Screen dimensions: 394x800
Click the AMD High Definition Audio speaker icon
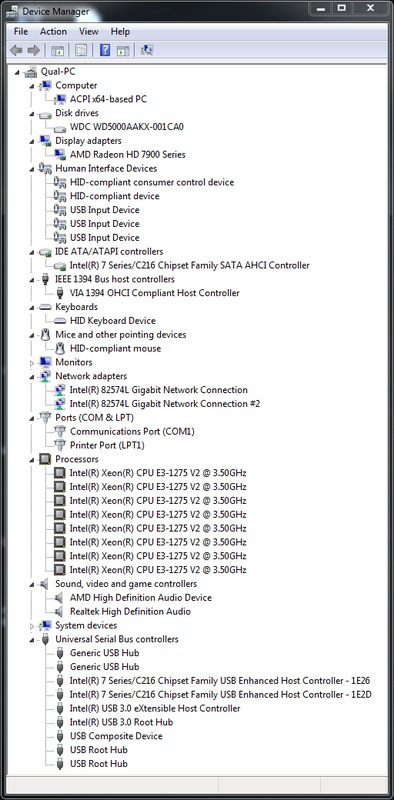60,597
